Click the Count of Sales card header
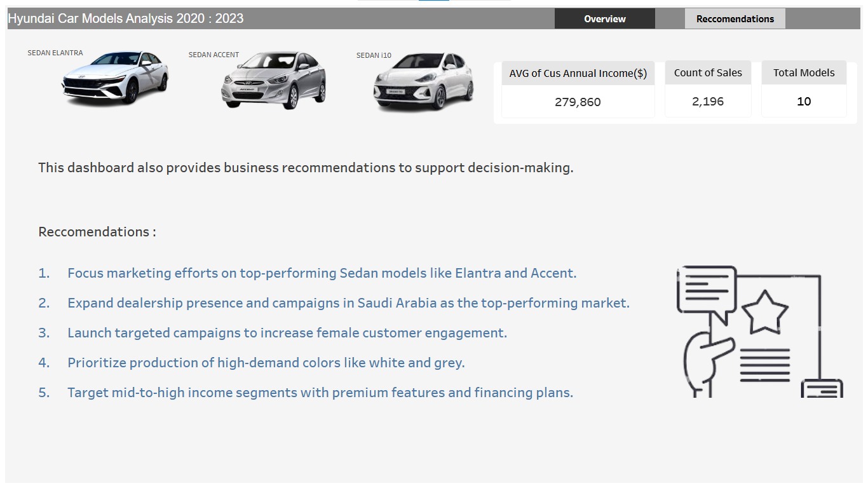This screenshot has height=488, width=868. coord(708,73)
